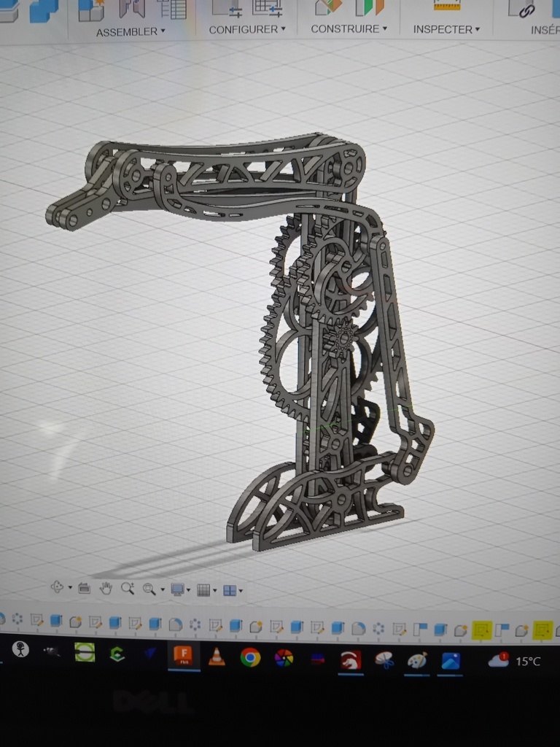The image size is (560, 747).
Task: Open the green striped circle taskbar app
Action: (85, 652)
